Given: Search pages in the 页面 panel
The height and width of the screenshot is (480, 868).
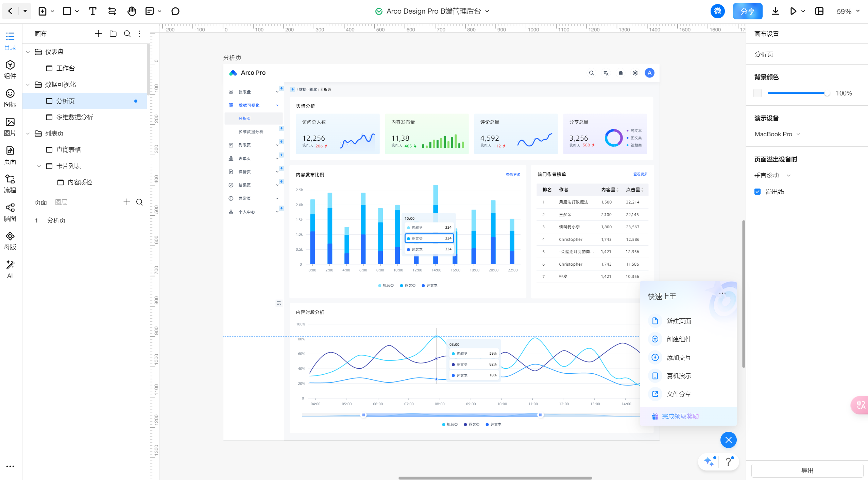Looking at the screenshot, I should coord(139,202).
